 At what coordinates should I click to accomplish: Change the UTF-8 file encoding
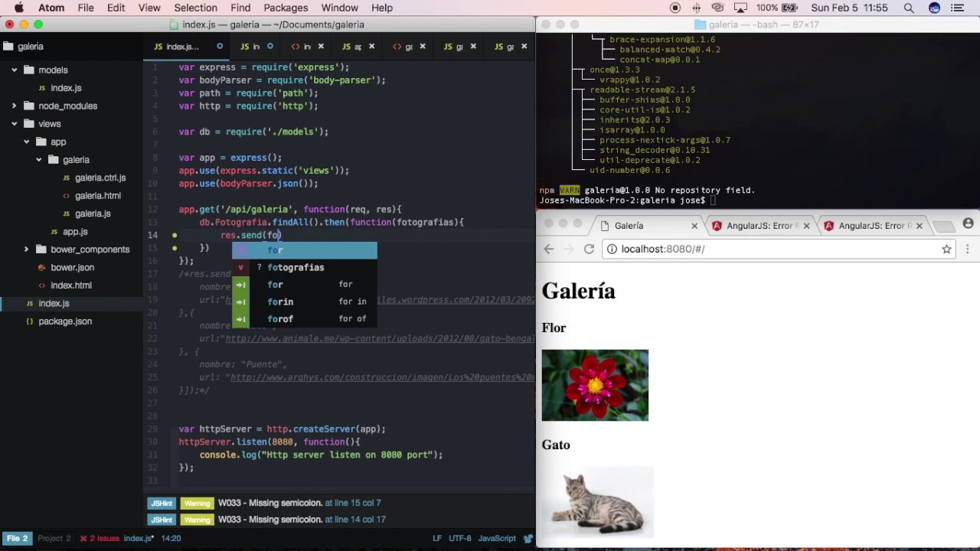click(x=460, y=538)
